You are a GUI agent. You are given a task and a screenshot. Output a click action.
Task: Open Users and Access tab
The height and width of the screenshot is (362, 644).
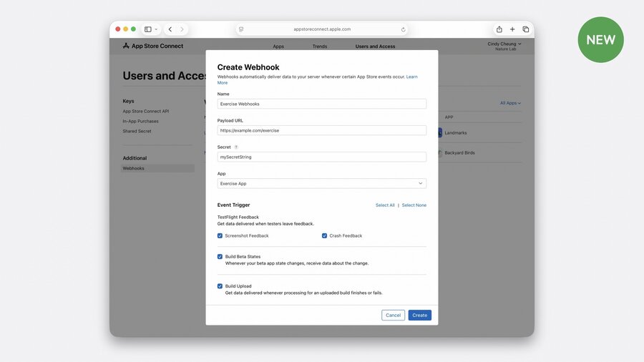click(375, 47)
